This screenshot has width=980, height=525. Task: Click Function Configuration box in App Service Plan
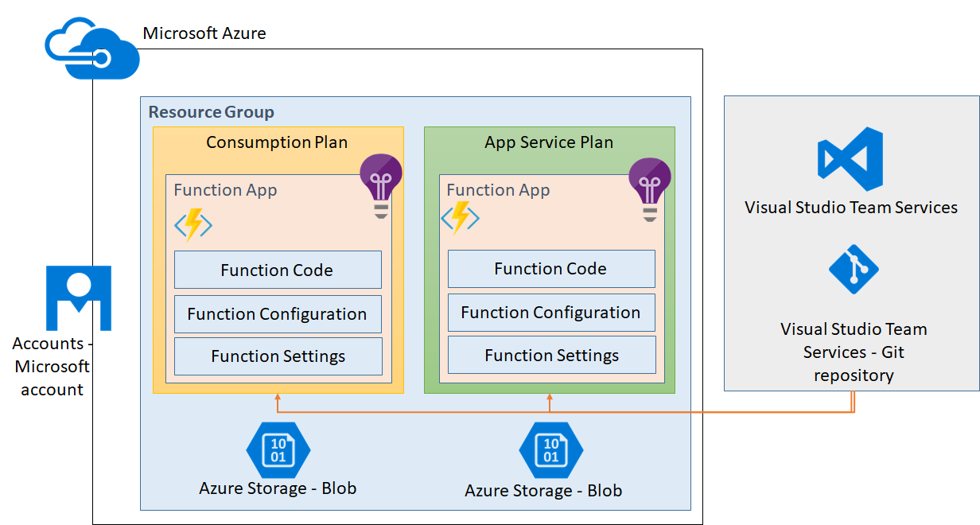(x=551, y=313)
